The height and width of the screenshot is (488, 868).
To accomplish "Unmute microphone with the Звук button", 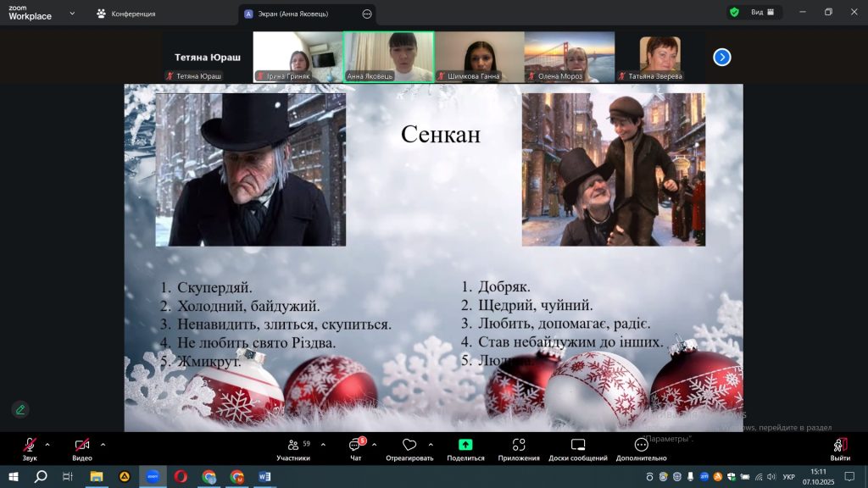I will click(x=30, y=445).
